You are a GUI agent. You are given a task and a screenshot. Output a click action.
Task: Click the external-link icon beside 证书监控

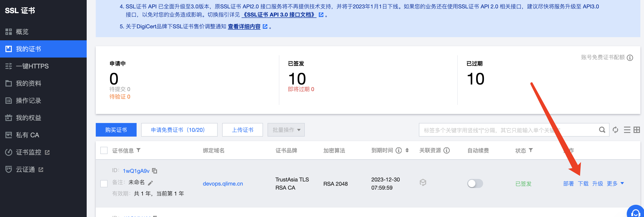click(x=47, y=152)
